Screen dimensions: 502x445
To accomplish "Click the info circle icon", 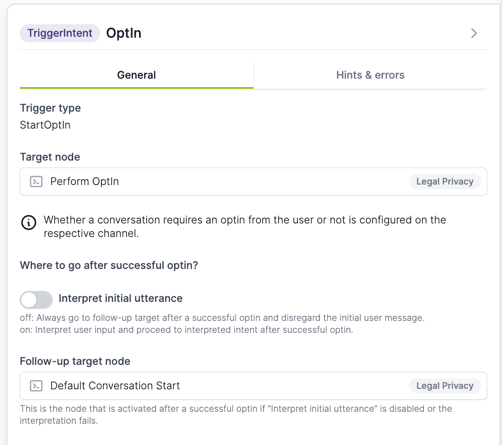I will pyautogui.click(x=29, y=222).
